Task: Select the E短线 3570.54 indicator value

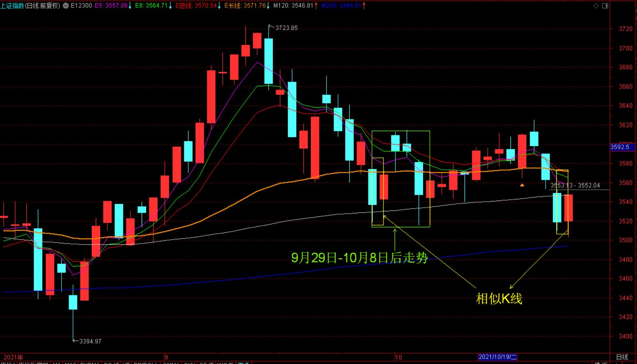Action: tap(196, 6)
